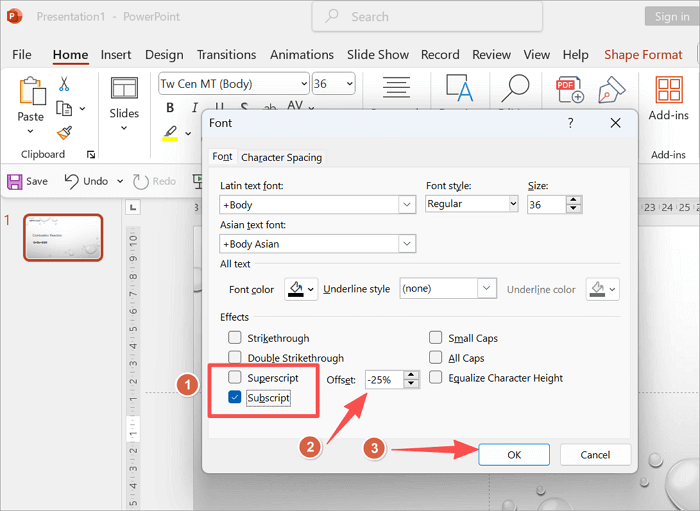Image resolution: width=700 pixels, height=511 pixels.
Task: Tick the Small Caps checkbox
Action: click(436, 338)
